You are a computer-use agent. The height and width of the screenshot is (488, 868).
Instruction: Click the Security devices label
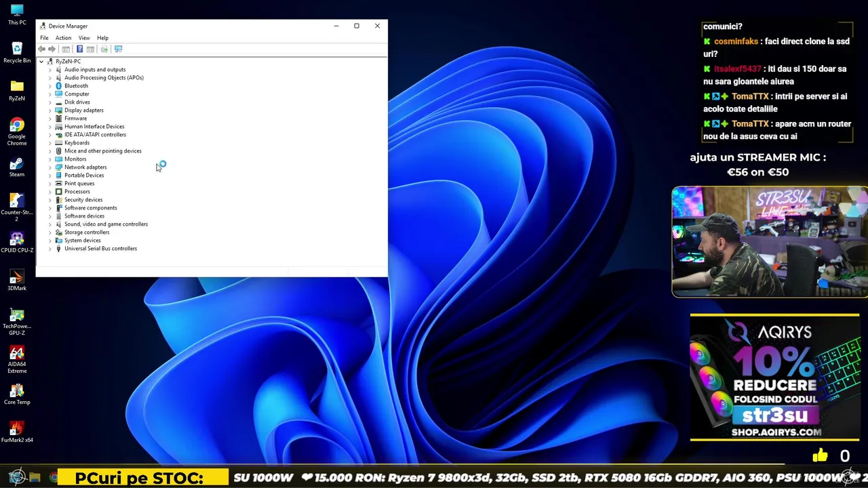pyautogui.click(x=83, y=200)
